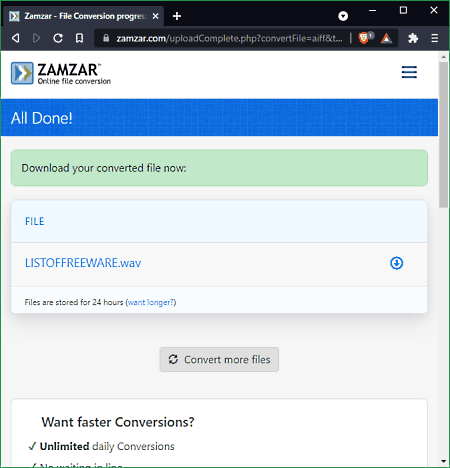The image size is (450, 468).
Task: Reload the Zamzar page
Action: (x=58, y=38)
